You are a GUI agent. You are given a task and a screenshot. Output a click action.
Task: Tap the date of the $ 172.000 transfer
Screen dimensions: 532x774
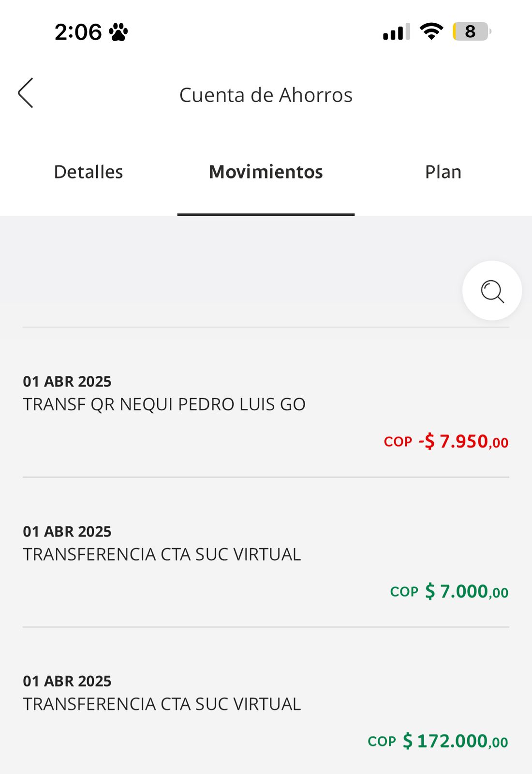click(x=67, y=681)
